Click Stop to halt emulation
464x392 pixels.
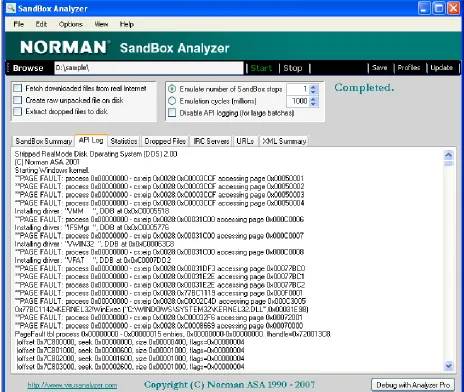[x=293, y=68]
